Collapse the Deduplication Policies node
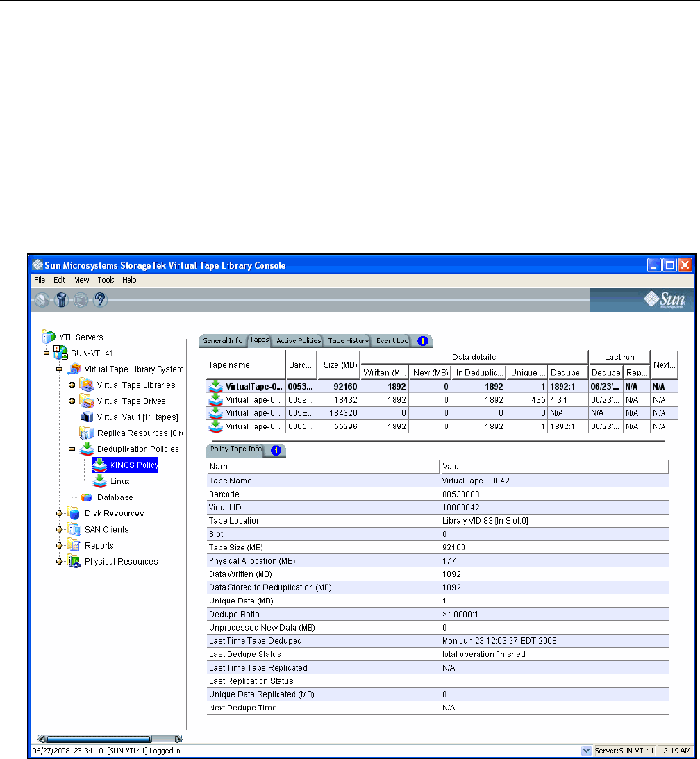This screenshot has height=759, width=700. 72,449
